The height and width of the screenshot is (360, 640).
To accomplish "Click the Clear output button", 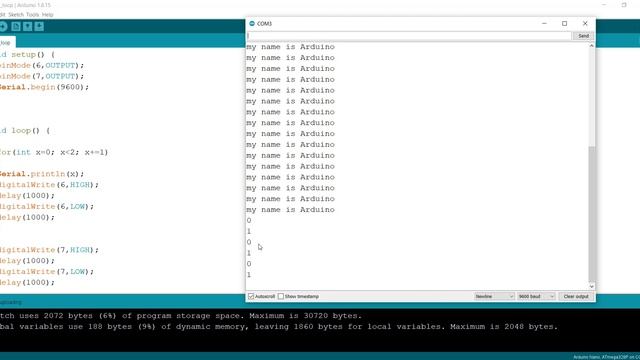I will 576,296.
